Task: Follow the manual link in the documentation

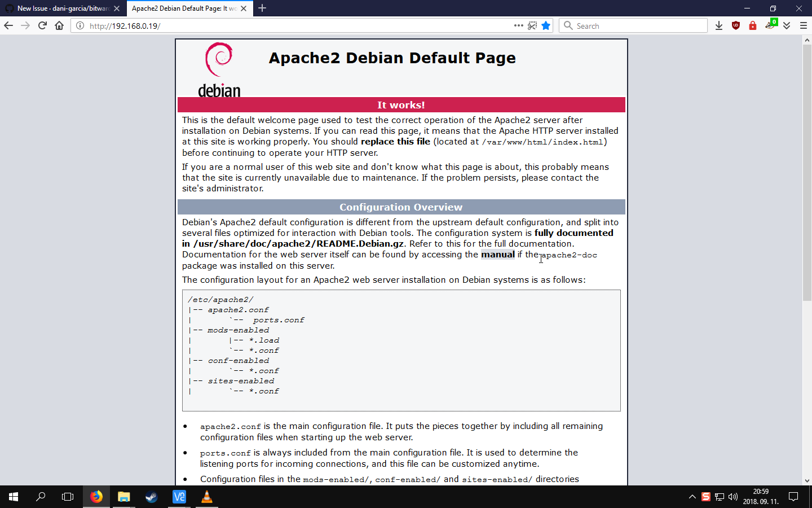Action: pos(497,255)
